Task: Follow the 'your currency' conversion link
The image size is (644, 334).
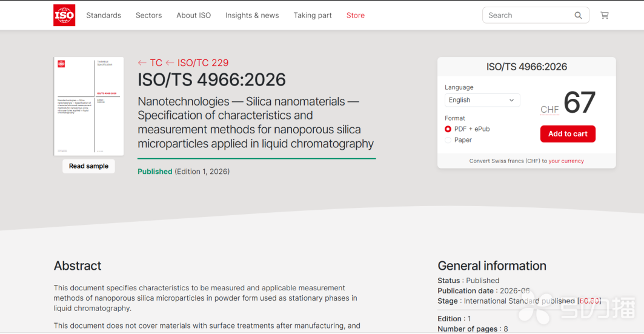Action: click(x=566, y=161)
